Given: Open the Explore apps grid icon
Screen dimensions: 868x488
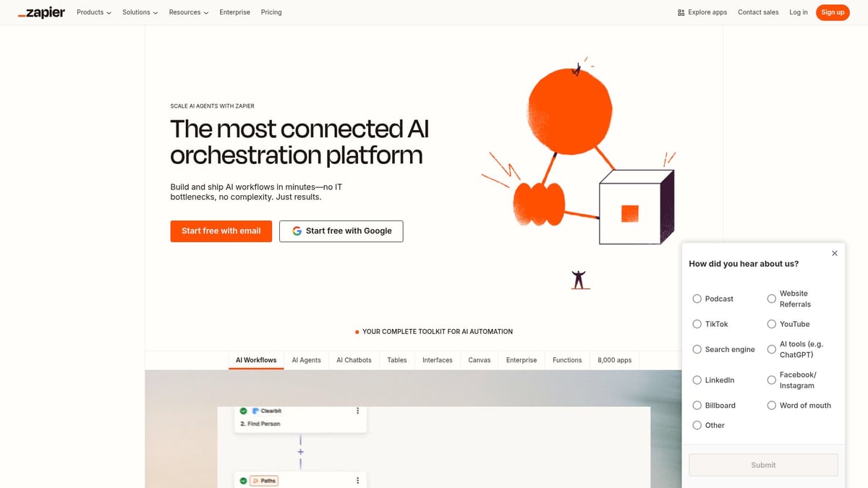Looking at the screenshot, I should pyautogui.click(x=681, y=12).
